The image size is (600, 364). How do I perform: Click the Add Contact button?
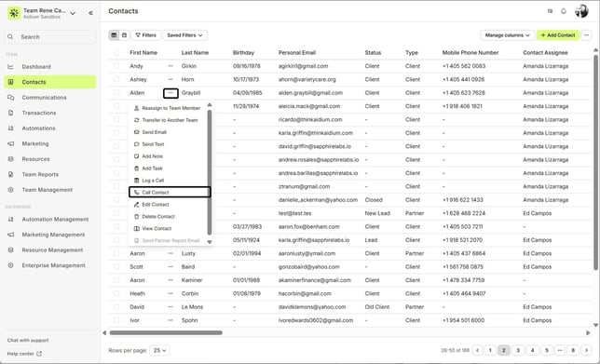[558, 35]
